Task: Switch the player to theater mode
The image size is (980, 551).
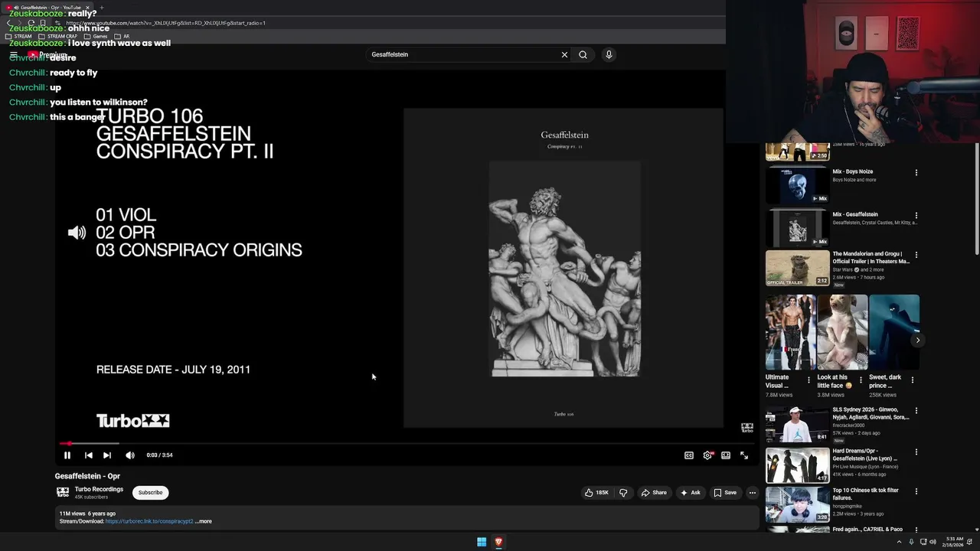Action: (x=726, y=455)
